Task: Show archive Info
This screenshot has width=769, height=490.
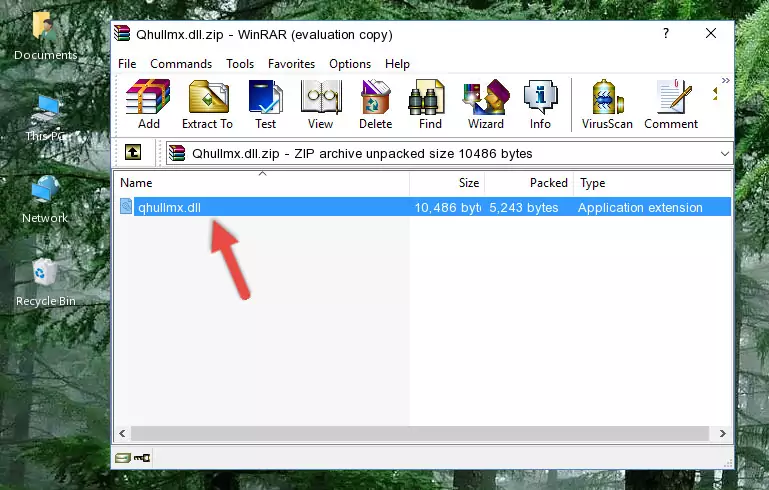Action: (x=540, y=104)
